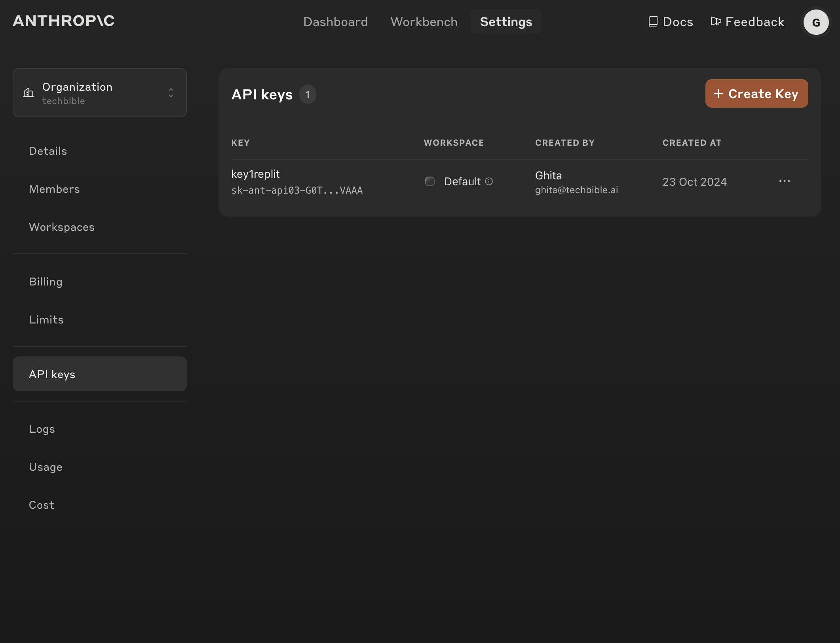This screenshot has height=643, width=840.
Task: Click the API keys panel heading
Action: click(262, 94)
